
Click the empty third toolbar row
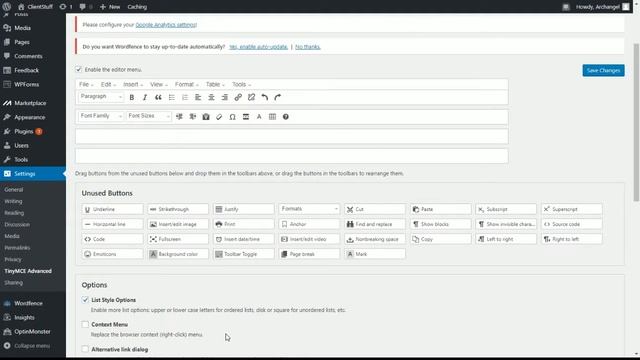coord(291,136)
